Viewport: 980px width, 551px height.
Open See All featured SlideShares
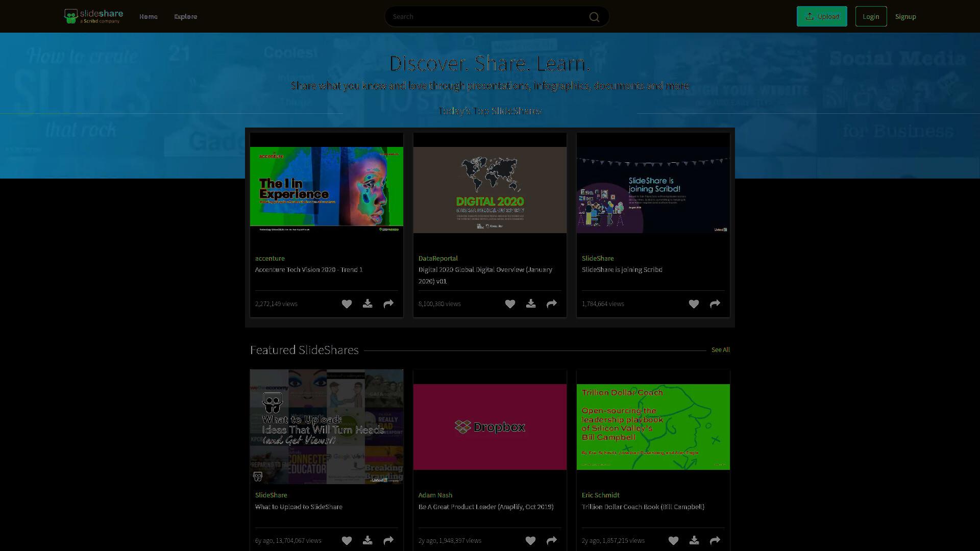coord(721,350)
